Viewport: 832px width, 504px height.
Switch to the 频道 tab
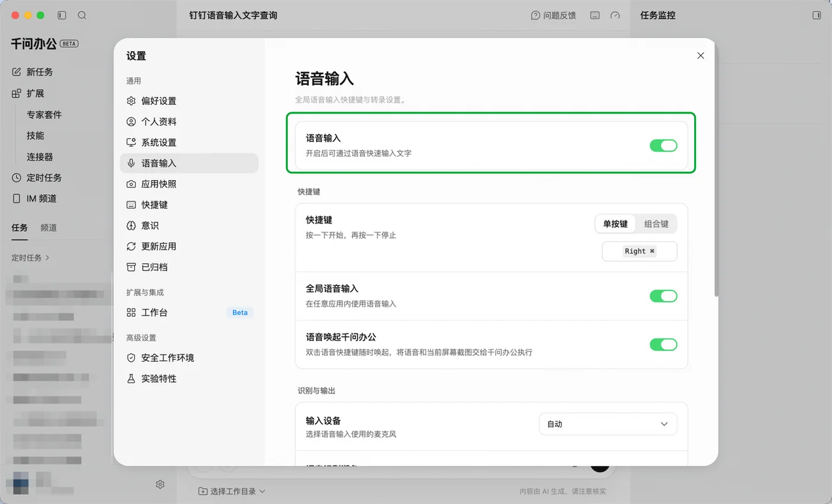49,228
